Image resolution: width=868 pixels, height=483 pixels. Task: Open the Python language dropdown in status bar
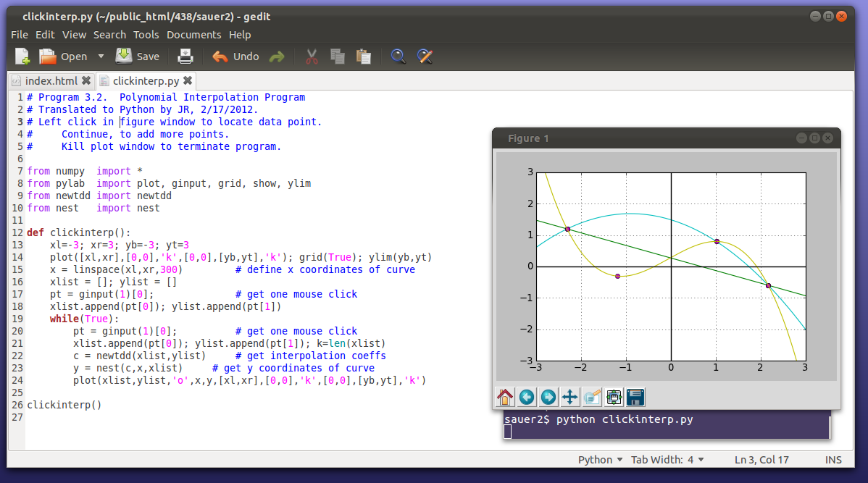tap(600, 460)
